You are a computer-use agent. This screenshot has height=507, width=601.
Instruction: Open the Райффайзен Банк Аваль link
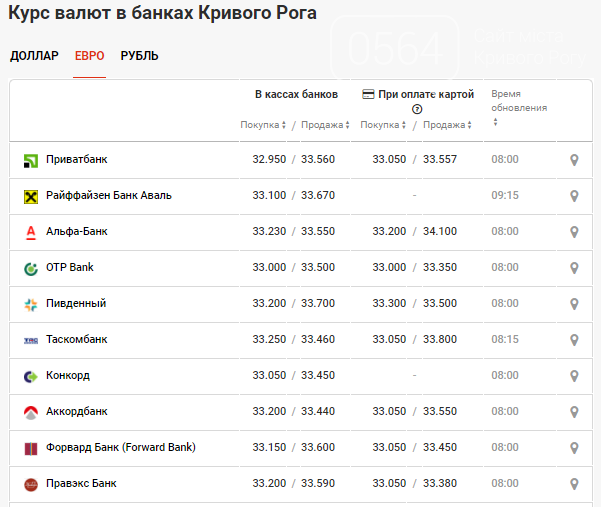coord(109,195)
